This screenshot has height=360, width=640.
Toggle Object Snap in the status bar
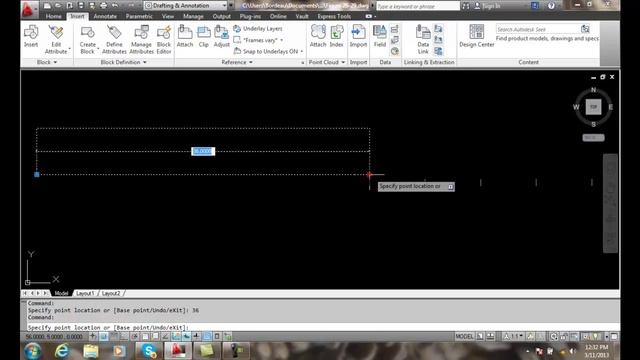pyautogui.click(x=145, y=336)
